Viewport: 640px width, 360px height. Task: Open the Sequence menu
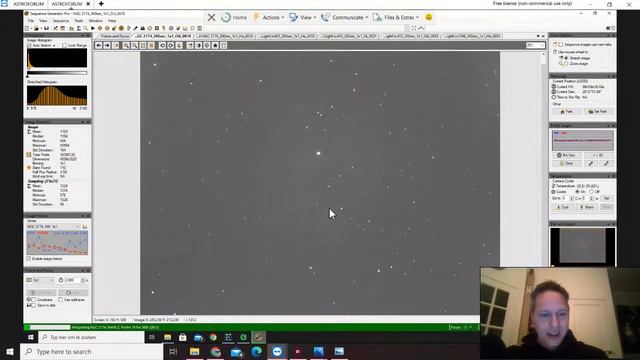(61, 20)
